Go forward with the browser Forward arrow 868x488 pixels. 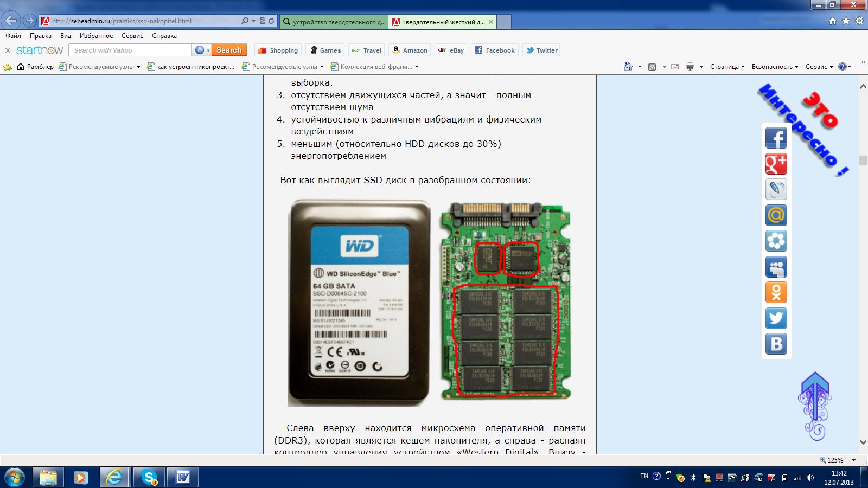pyautogui.click(x=30, y=21)
